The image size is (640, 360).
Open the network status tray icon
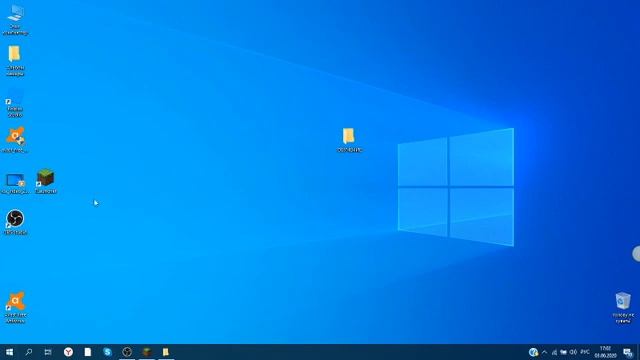(x=554, y=352)
